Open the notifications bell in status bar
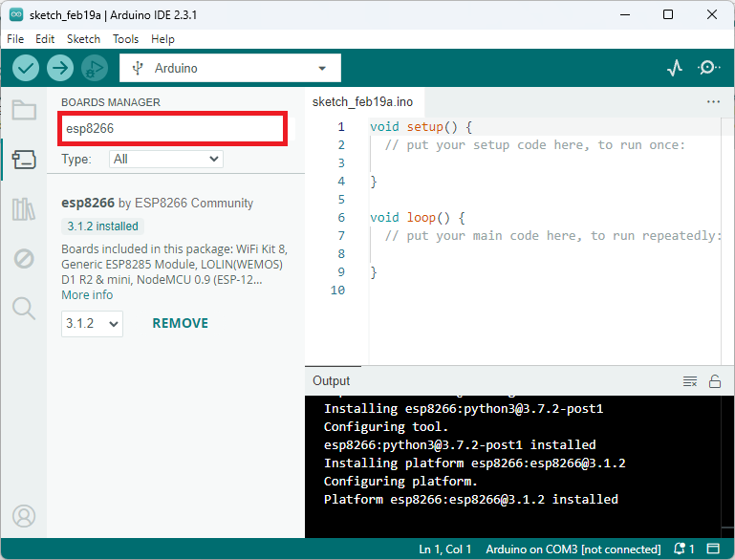Viewport: 735px width, 560px height. click(683, 549)
